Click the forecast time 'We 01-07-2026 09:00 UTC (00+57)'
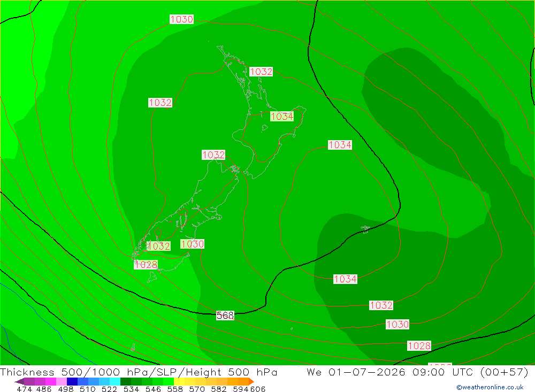 [x=417, y=372]
